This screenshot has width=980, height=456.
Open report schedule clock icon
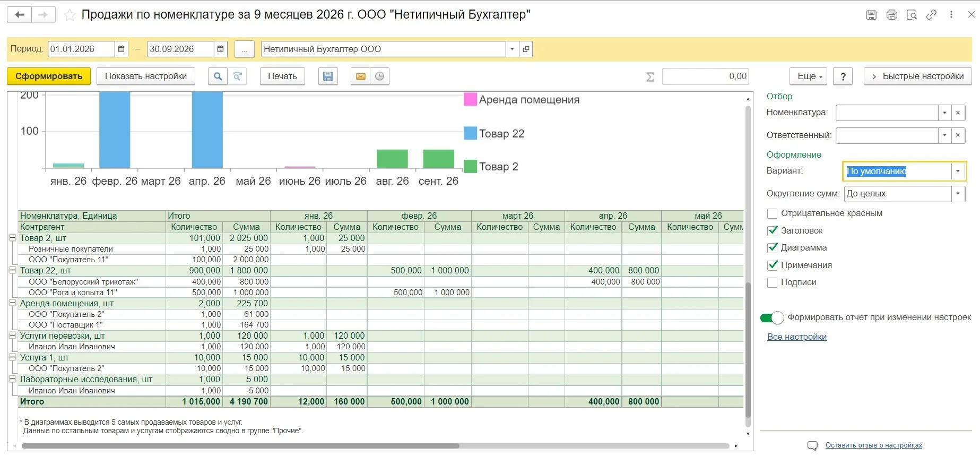pos(380,76)
